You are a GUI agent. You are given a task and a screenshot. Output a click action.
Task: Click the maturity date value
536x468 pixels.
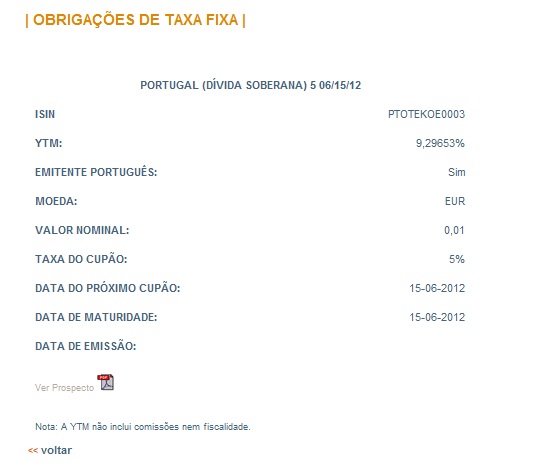click(437, 317)
